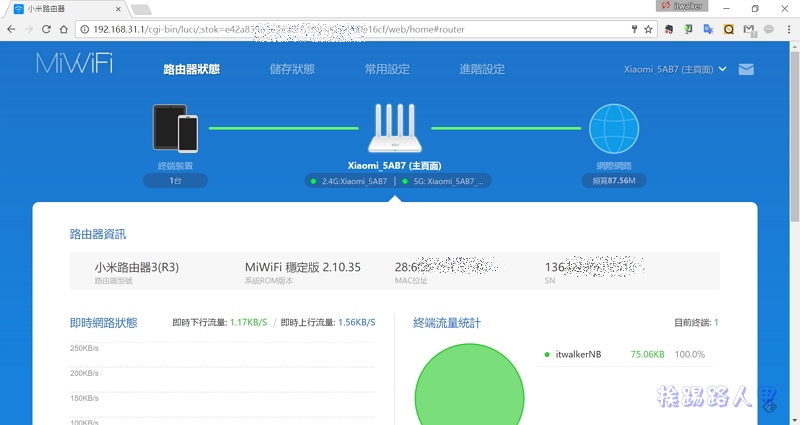Reload the page with the refresh icon

[46, 29]
